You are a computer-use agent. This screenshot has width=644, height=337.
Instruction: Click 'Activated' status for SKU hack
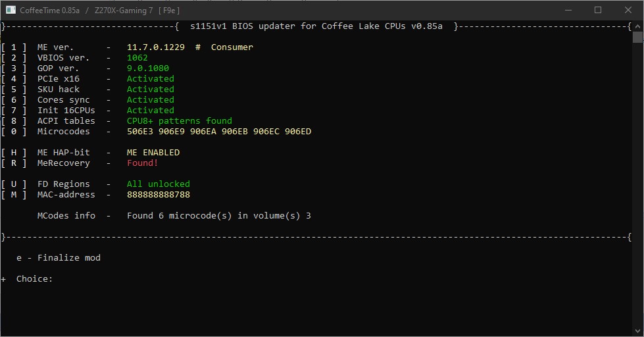tap(151, 89)
